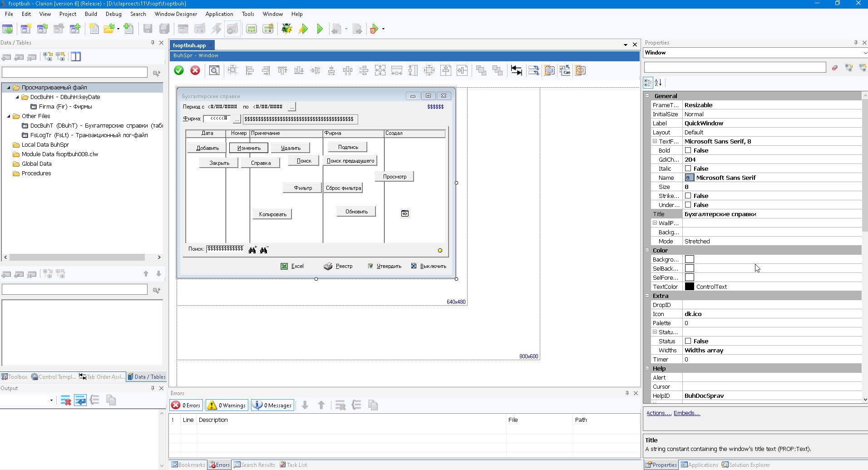Click the red cancel X icon
This screenshot has width=868, height=470.
[x=195, y=70]
